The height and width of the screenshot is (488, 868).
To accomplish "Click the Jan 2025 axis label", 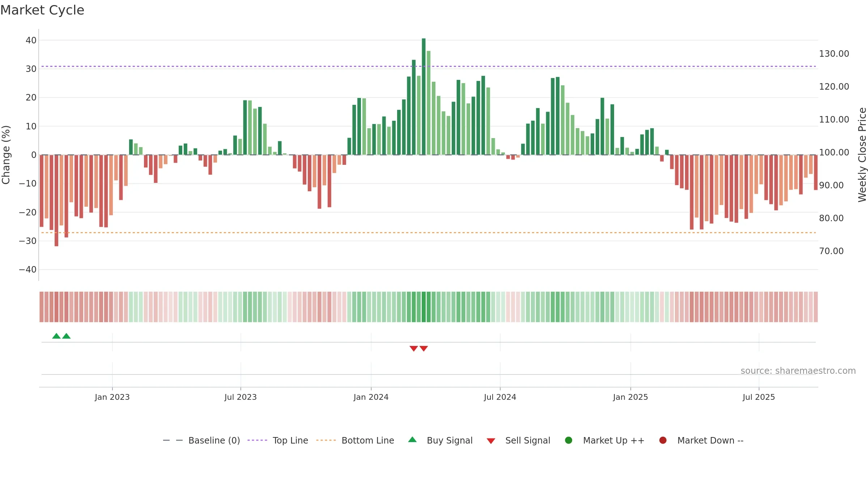I will (x=630, y=397).
